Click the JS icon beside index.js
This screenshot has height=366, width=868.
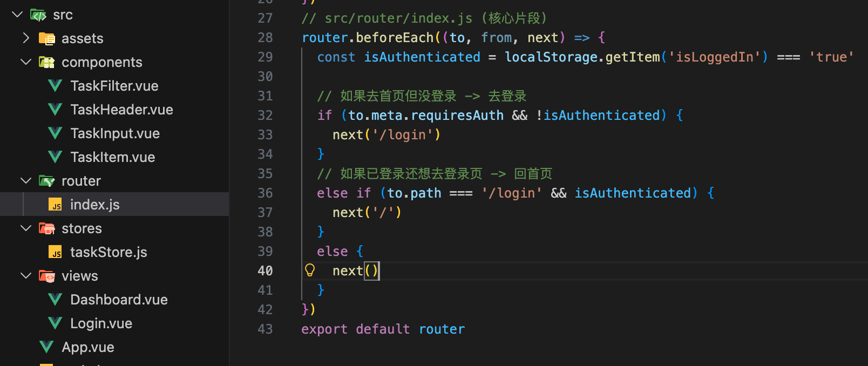(55, 205)
